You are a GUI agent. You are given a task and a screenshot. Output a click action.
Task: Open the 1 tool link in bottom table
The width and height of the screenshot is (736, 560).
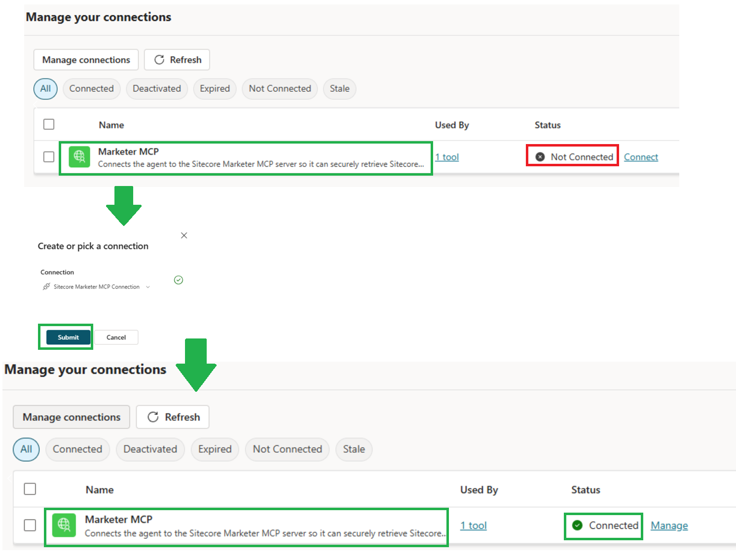coord(474,525)
